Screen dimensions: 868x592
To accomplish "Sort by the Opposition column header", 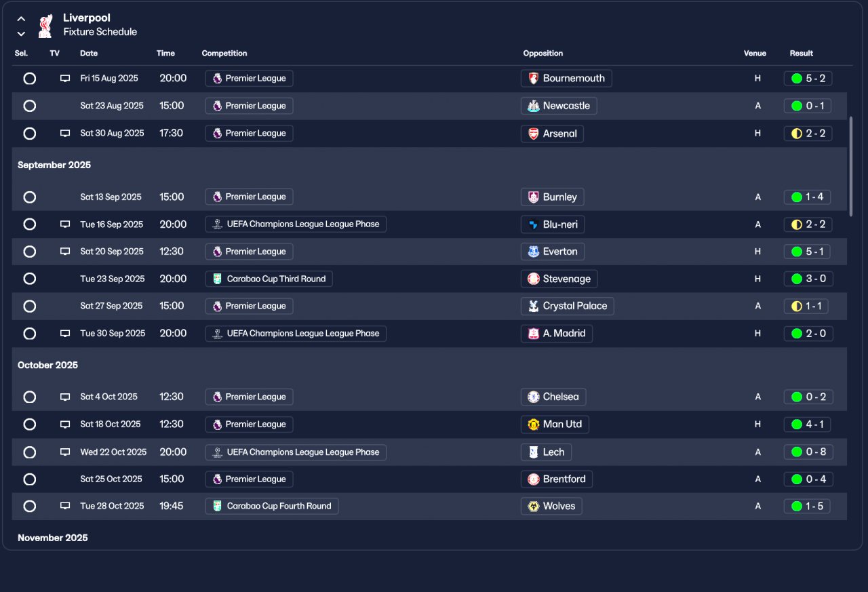I will pyautogui.click(x=543, y=54).
